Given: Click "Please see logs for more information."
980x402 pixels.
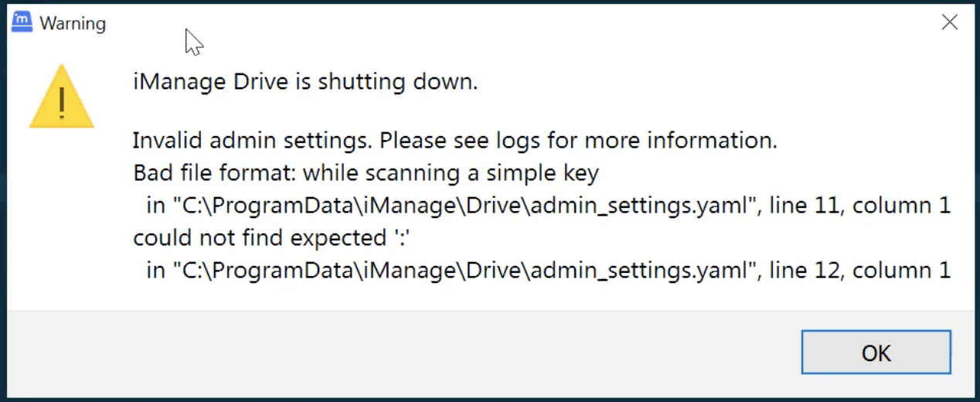Looking at the screenshot, I should (578, 141).
